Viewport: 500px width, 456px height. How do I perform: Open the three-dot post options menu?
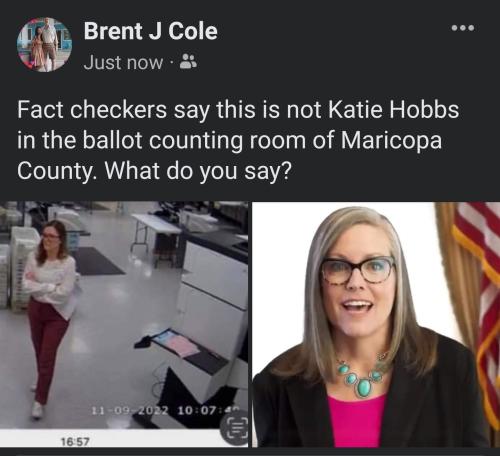coord(463,28)
